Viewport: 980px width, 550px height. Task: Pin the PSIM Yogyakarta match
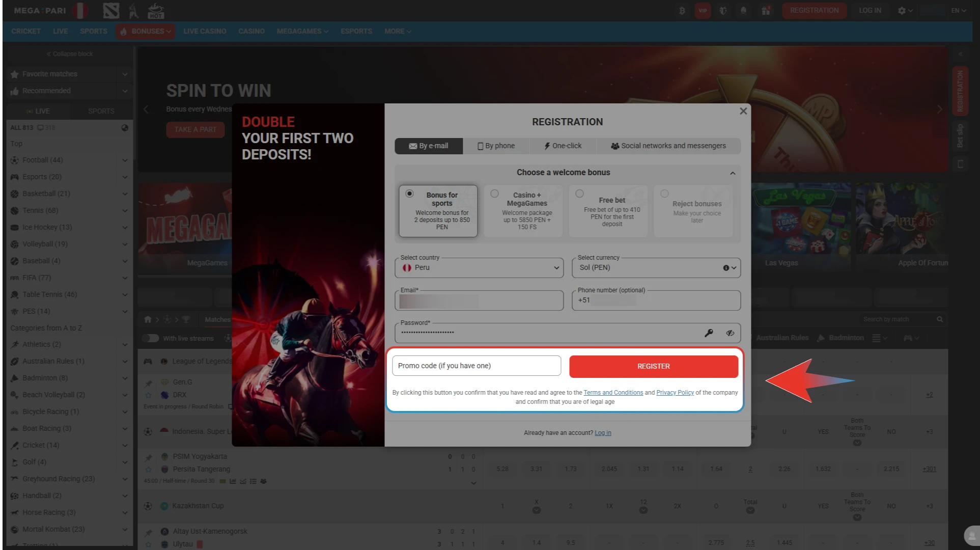click(x=148, y=458)
